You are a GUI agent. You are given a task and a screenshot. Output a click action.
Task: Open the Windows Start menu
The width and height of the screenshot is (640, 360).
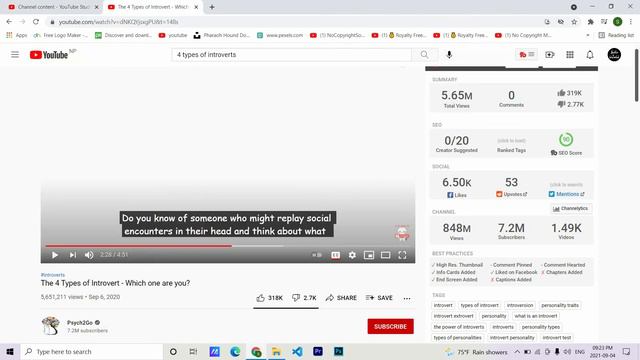(10, 351)
